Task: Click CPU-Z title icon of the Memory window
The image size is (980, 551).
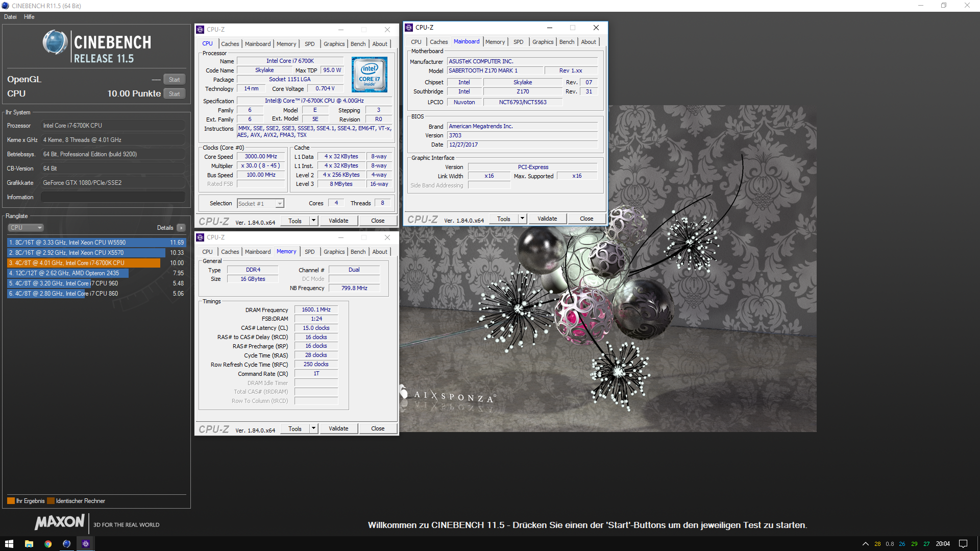Action: pyautogui.click(x=200, y=237)
